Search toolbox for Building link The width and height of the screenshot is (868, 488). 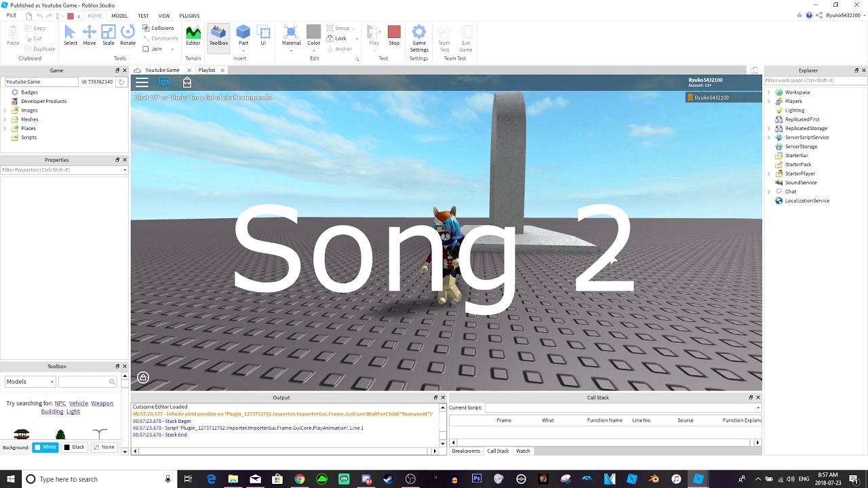[x=52, y=411]
